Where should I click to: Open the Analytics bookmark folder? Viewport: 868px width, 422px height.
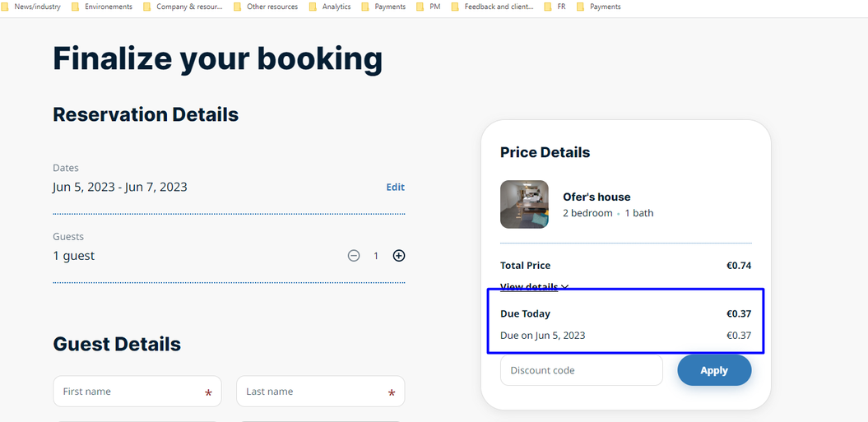331,7
